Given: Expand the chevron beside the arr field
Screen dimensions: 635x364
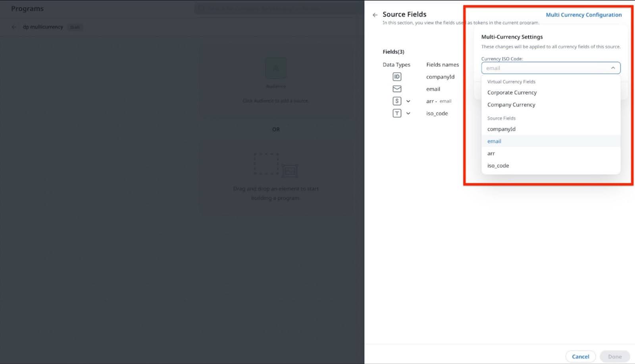Looking at the screenshot, I should [408, 101].
